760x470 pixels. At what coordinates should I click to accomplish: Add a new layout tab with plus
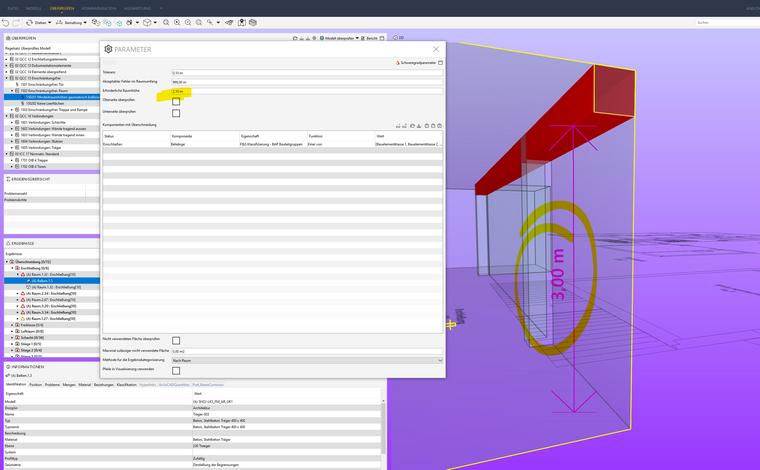click(x=161, y=8)
